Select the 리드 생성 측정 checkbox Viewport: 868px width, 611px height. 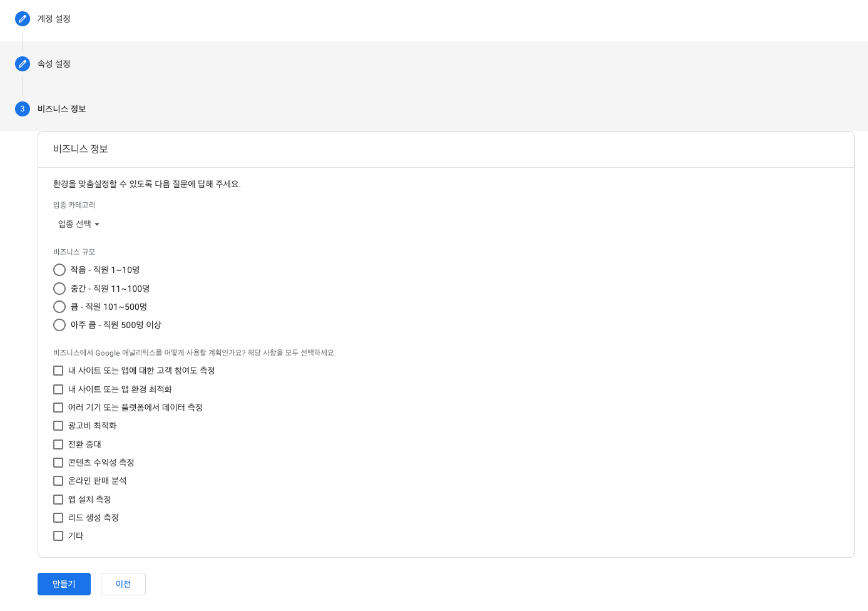point(58,518)
